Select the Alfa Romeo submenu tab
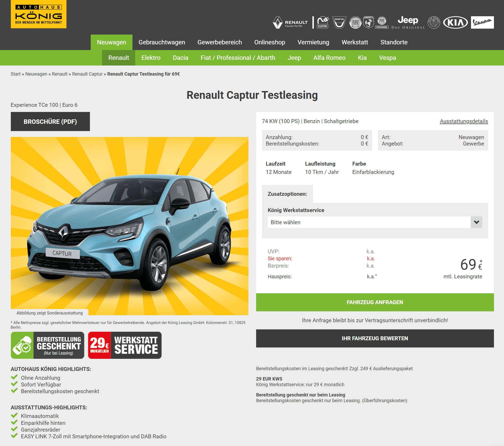 [x=329, y=58]
